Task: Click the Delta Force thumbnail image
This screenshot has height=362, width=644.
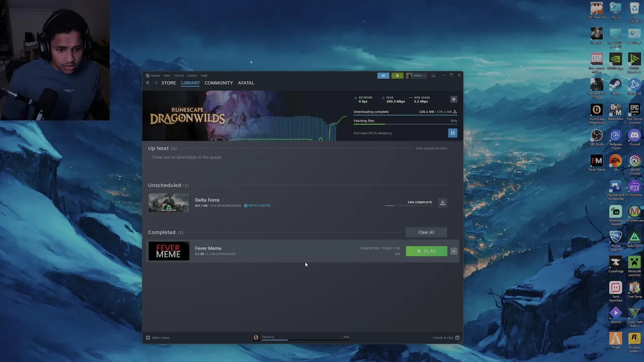Action: (169, 203)
